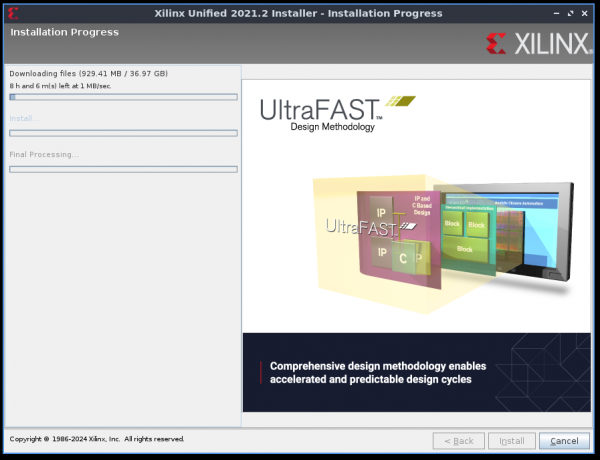This screenshot has height=460, width=600.
Task: Click the XILINX logo in the header
Action: click(536, 42)
